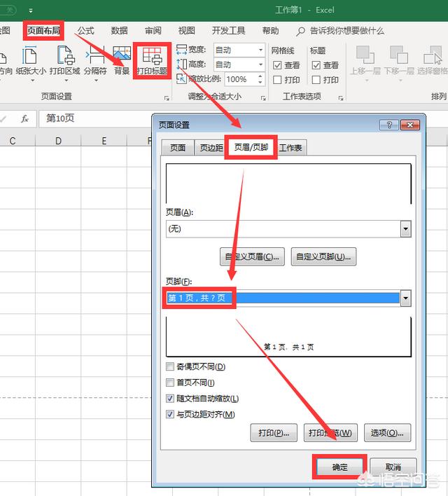This screenshot has width=448, height=496.
Task: Switch to the Sheet (工作表) dialog tab
Action: click(x=291, y=148)
